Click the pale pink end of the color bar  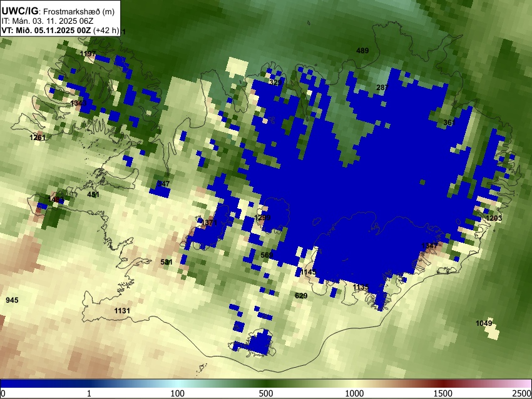pos(524,383)
